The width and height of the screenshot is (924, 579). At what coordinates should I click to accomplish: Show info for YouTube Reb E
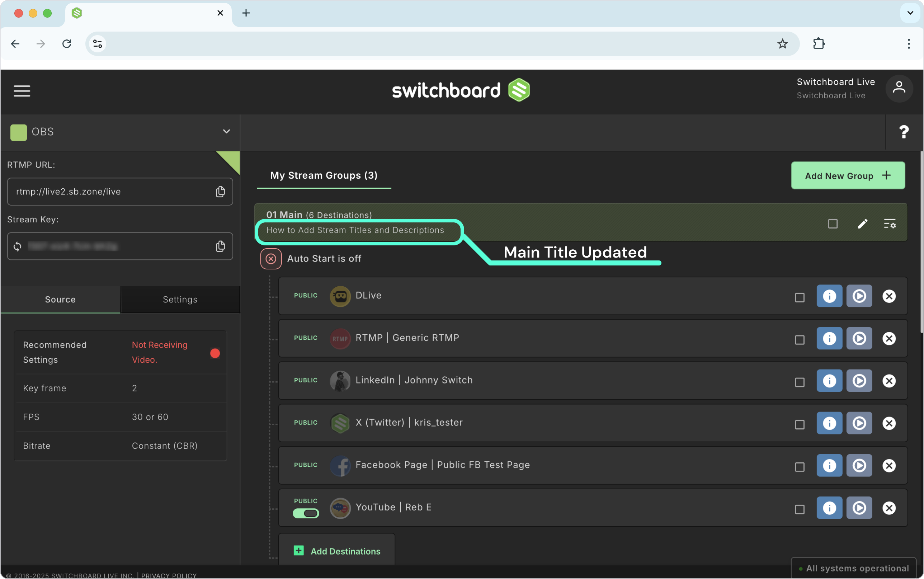tap(829, 508)
